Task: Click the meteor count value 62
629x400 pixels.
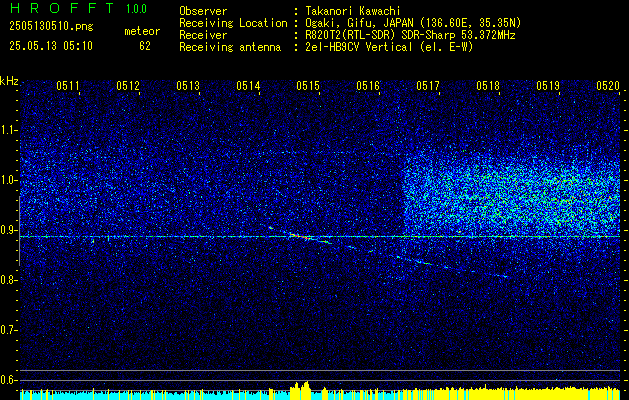Action: [145, 46]
